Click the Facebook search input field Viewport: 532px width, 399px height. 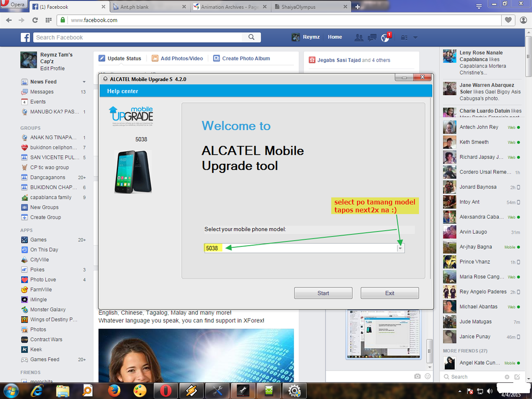pyautogui.click(x=140, y=37)
